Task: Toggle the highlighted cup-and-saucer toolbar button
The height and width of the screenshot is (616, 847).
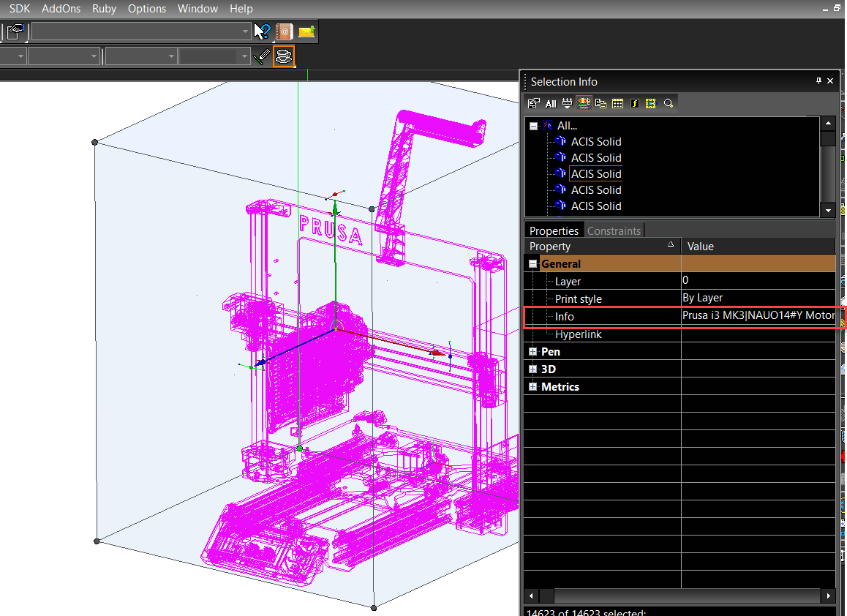Action: (x=284, y=56)
